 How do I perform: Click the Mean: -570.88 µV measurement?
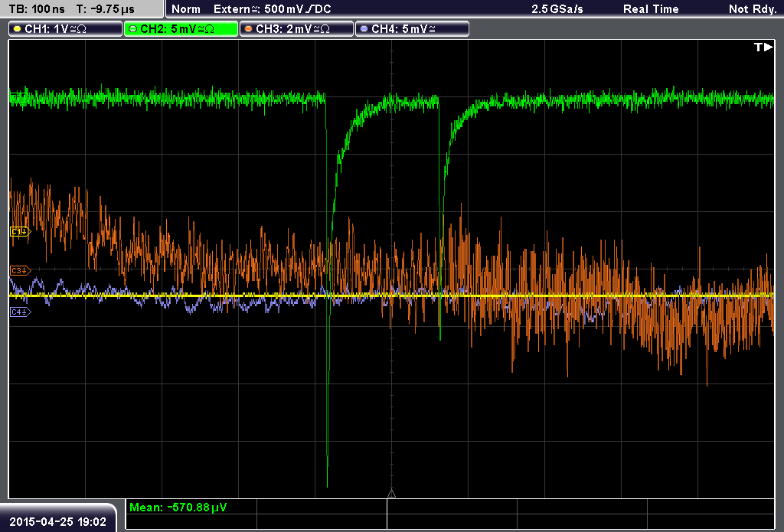click(178, 508)
